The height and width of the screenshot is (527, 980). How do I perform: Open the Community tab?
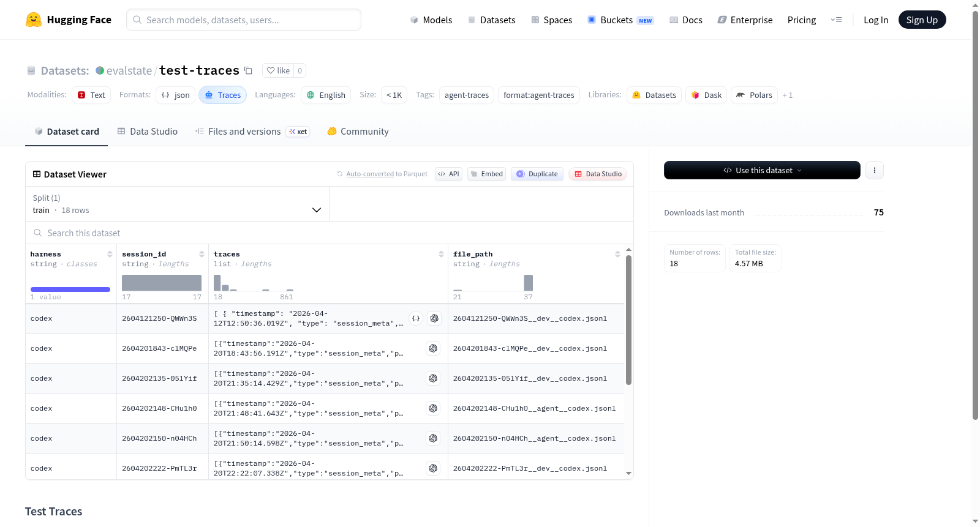click(x=358, y=132)
